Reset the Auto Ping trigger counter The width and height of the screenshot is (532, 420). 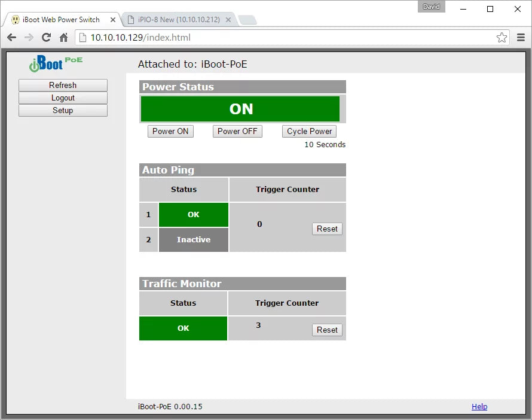[327, 229]
